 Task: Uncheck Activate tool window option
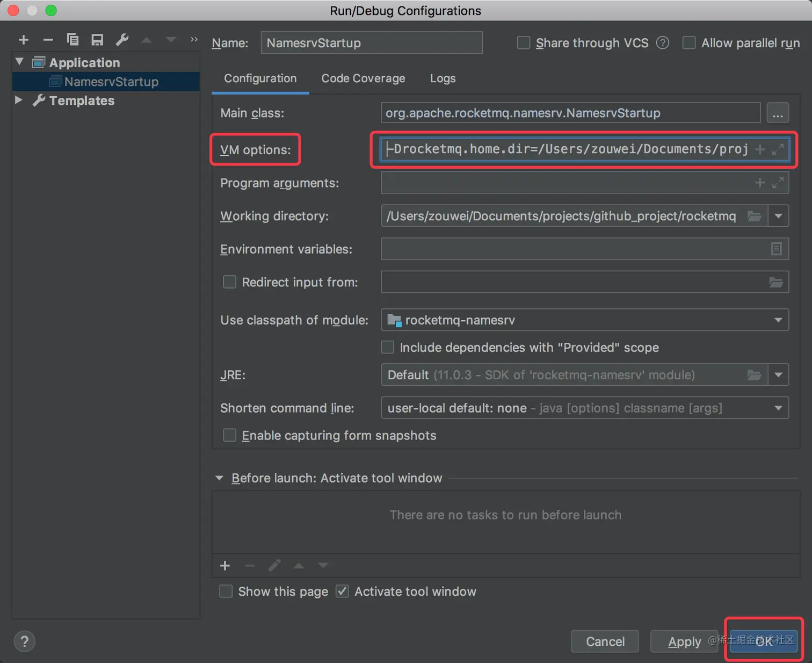point(342,592)
